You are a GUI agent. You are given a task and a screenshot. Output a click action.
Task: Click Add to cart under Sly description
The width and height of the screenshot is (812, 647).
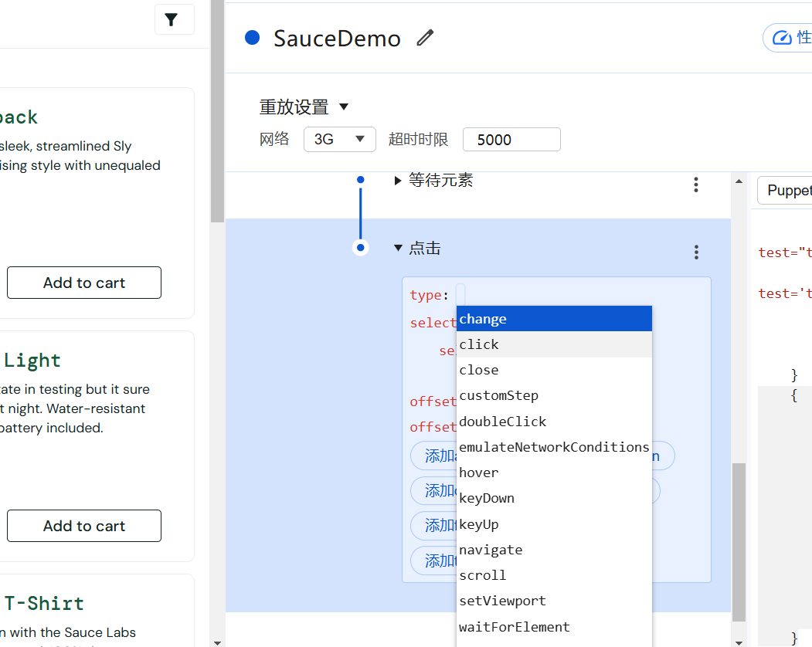point(84,283)
